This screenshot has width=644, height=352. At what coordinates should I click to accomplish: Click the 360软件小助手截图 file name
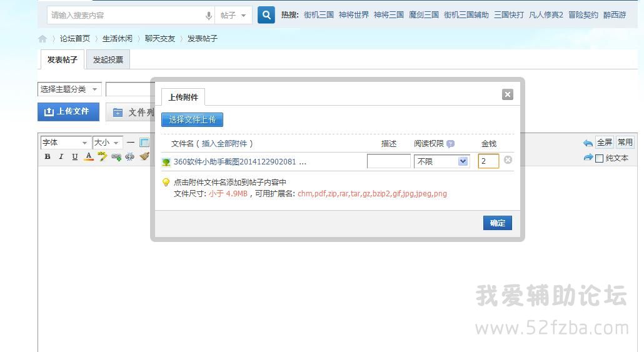239,162
